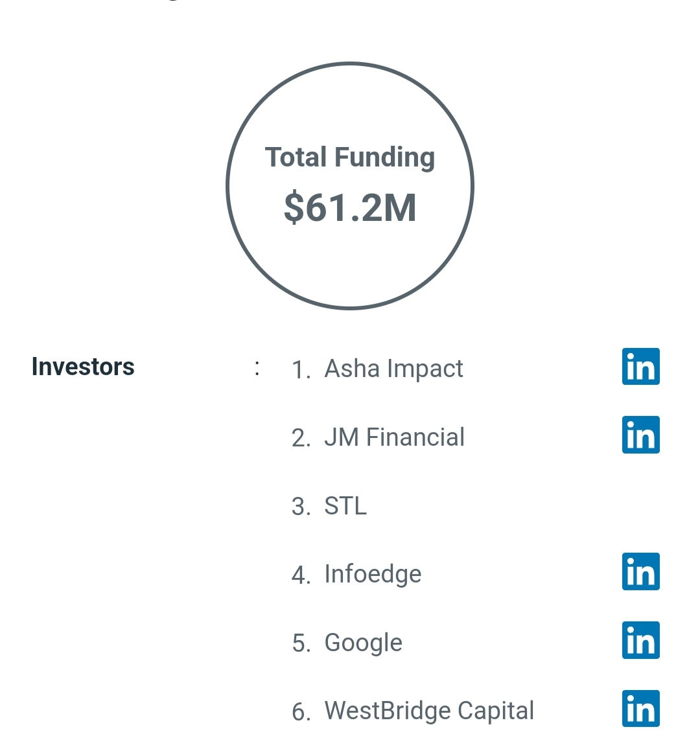Select the $61.2M funding amount
Image resolution: width=700 pixels, height=738 pixels.
pyautogui.click(x=350, y=208)
